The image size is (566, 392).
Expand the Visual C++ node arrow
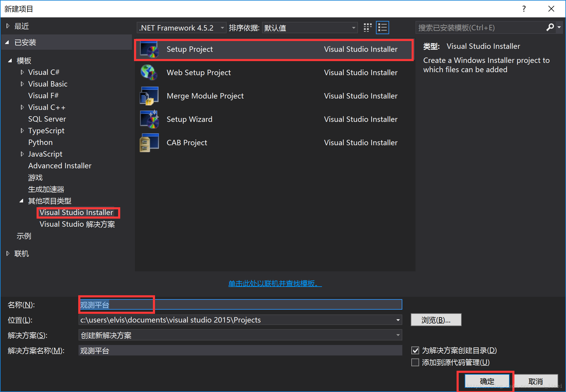[22, 107]
